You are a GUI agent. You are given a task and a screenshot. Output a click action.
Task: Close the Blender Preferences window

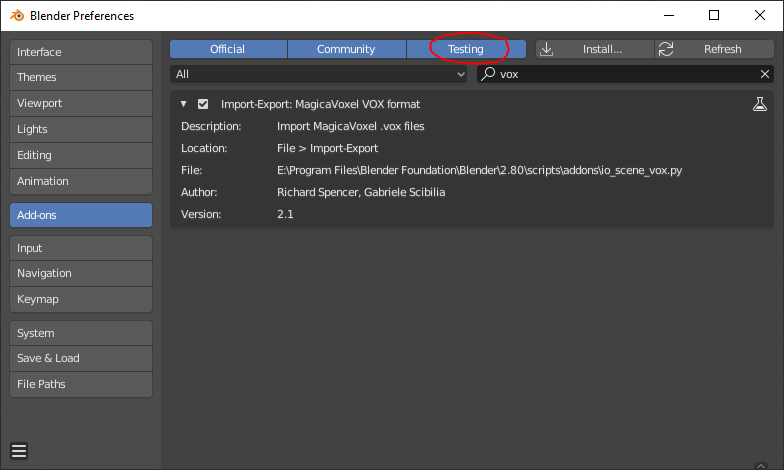tap(760, 16)
